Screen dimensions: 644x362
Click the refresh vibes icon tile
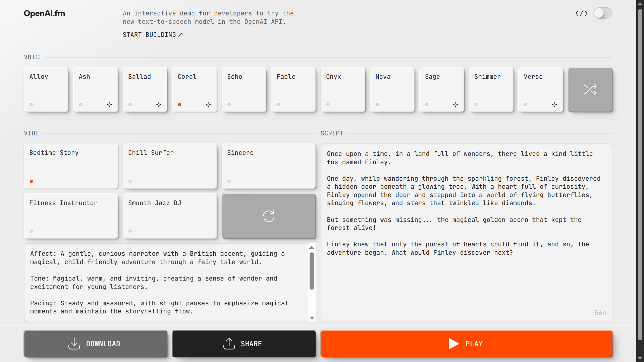[x=269, y=216]
